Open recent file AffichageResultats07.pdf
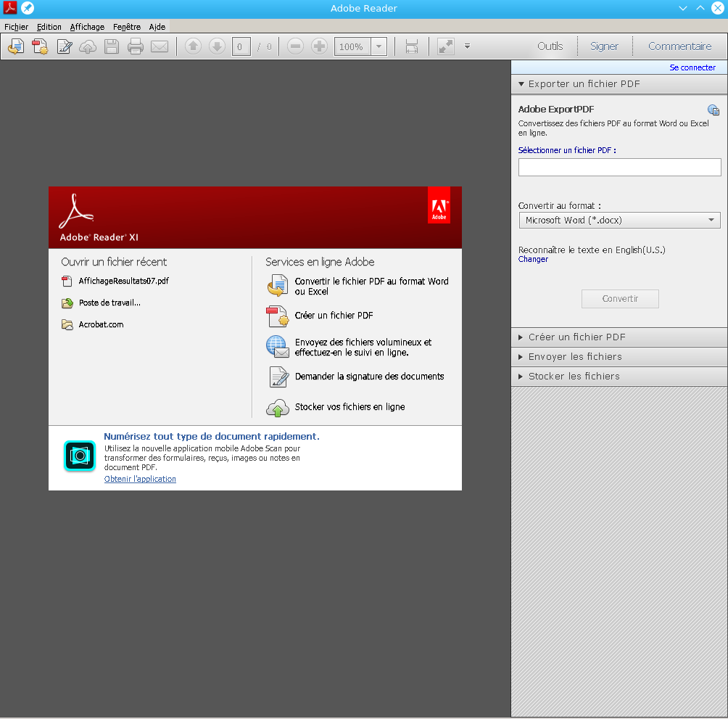The width and height of the screenshot is (728, 719). [123, 281]
